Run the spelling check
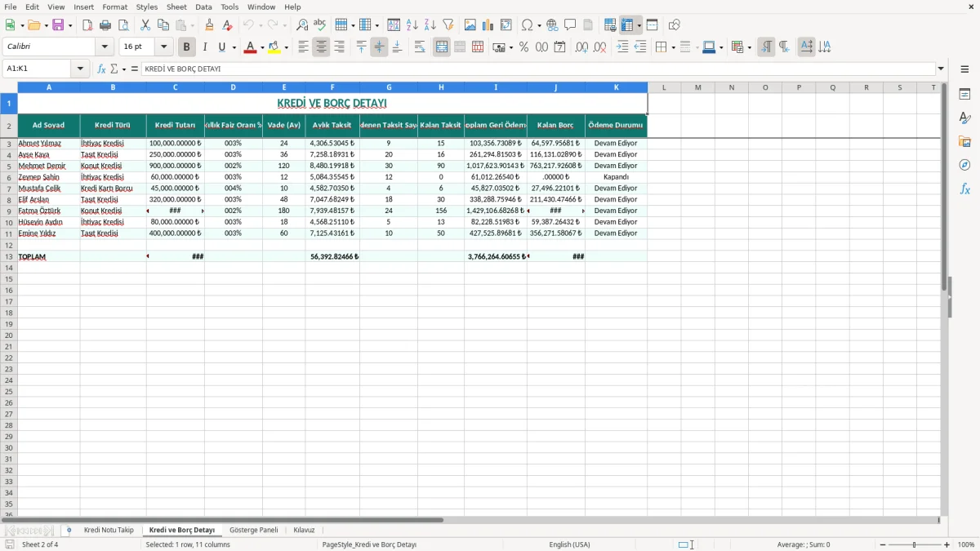Image resolution: width=980 pixels, height=551 pixels. [x=320, y=25]
